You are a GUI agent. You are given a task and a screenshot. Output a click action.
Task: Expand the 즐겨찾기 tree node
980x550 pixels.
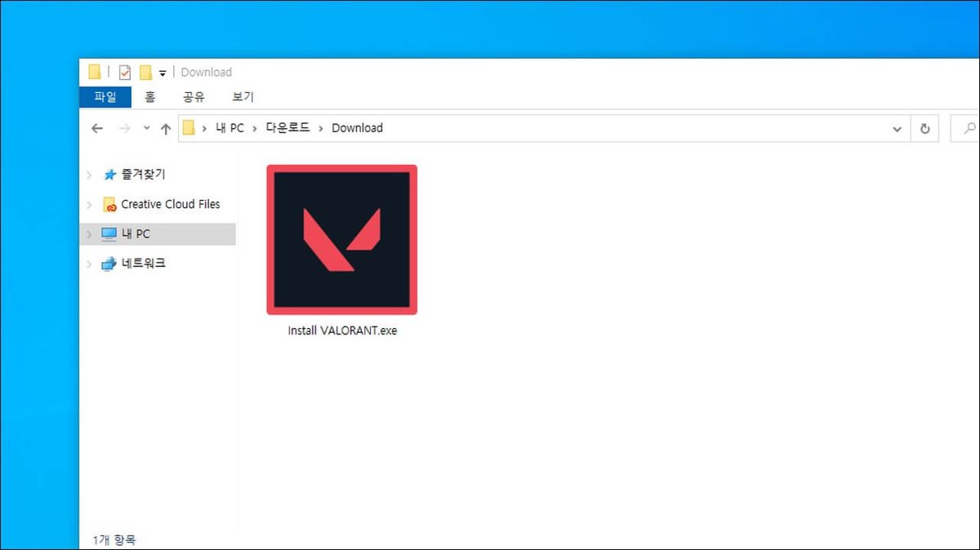(90, 175)
